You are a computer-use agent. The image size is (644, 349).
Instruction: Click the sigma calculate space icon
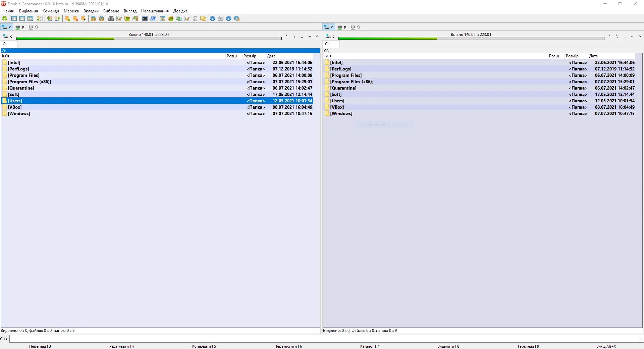pos(195,18)
